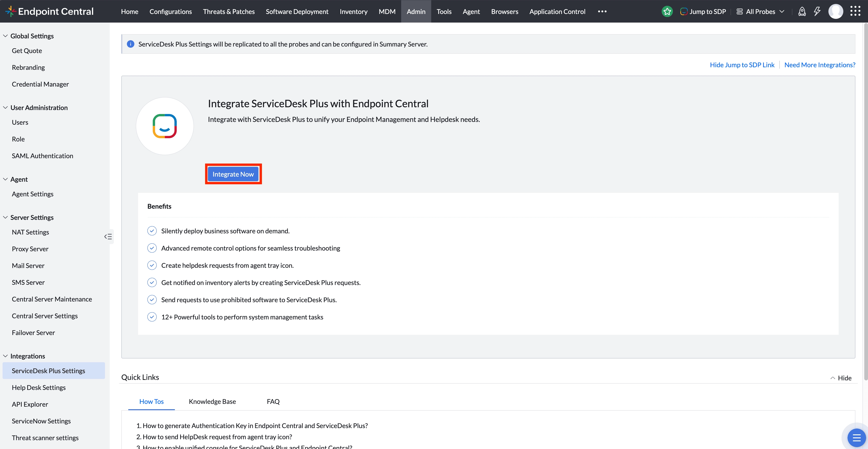Collapse the User Administration section
The height and width of the screenshot is (449, 868).
click(5, 107)
